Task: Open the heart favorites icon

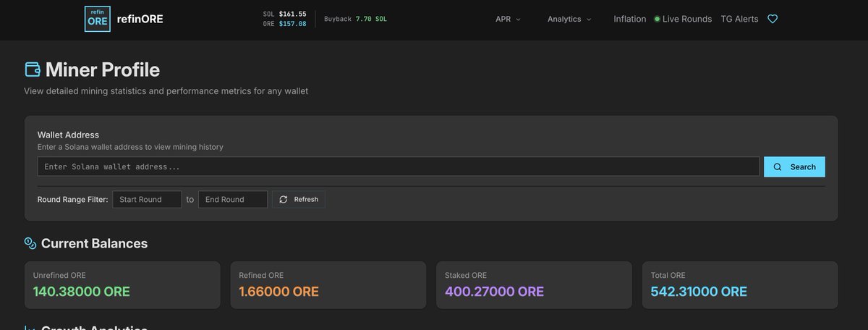Action: coord(773,19)
